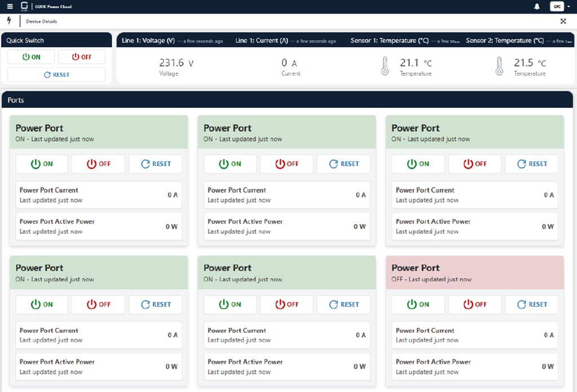Turn on the red OFF-state Power Port
Screen dimensions: 577x392
[418, 304]
